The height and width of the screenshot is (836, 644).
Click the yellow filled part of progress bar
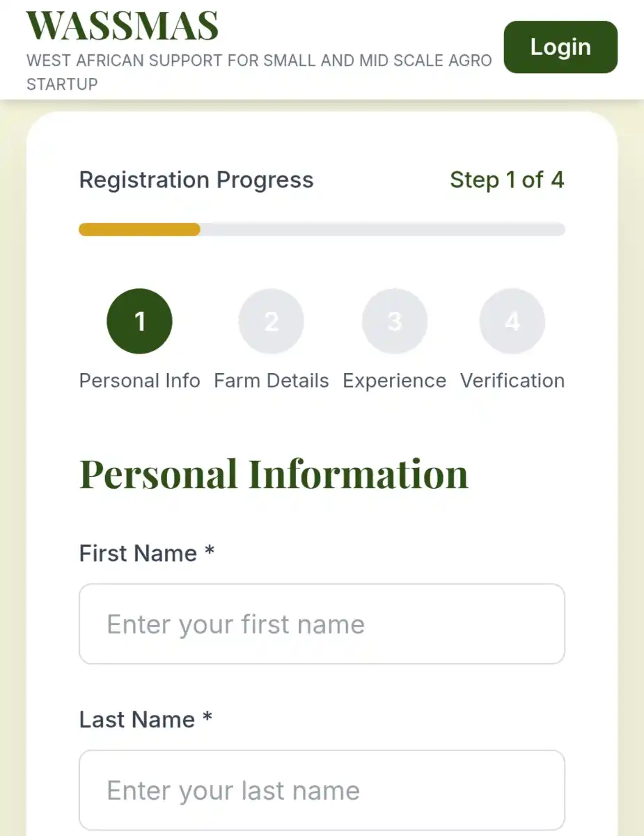click(139, 230)
